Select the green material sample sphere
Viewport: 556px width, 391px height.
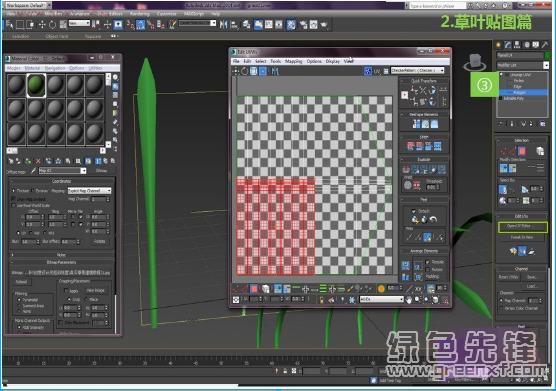coord(36,85)
